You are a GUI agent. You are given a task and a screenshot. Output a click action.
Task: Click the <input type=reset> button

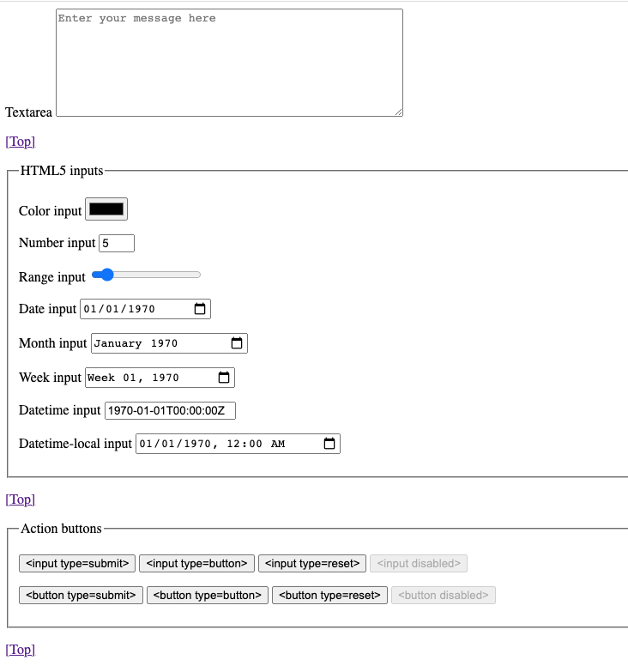click(312, 563)
